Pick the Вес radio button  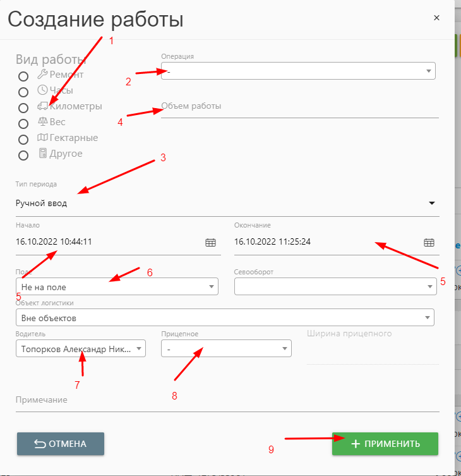23,124
